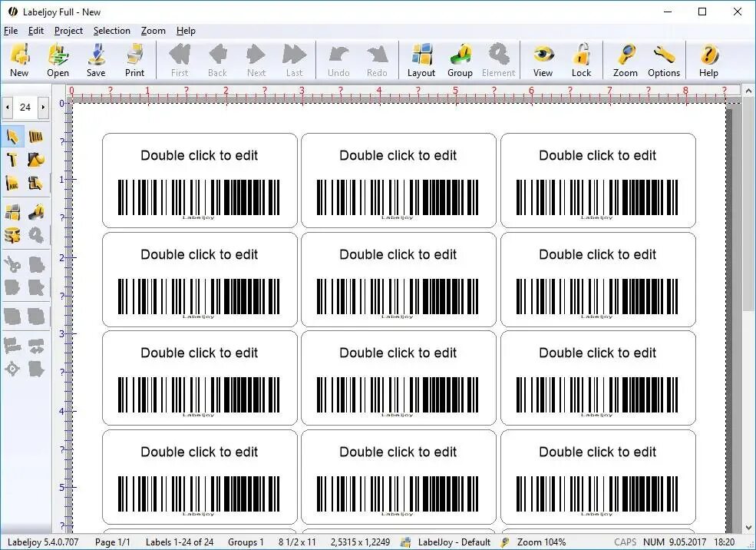
Task: Click the vertical ruler at the 3 mark
Action: (61, 333)
